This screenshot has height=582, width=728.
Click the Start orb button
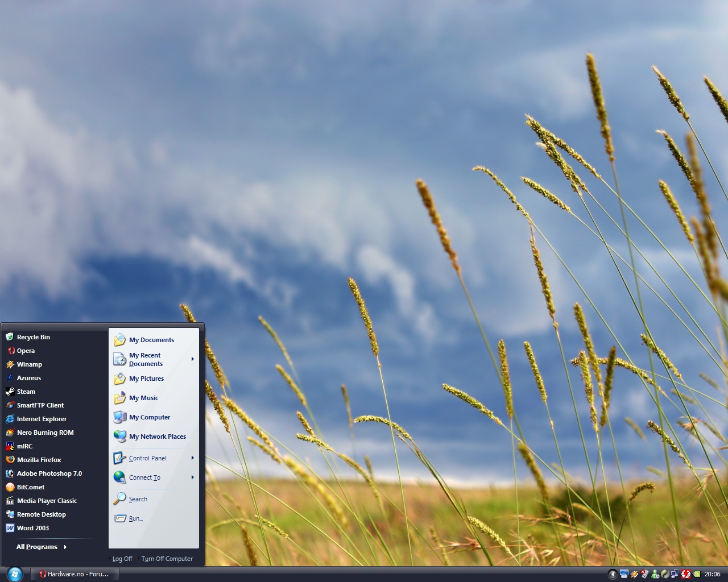(15, 574)
